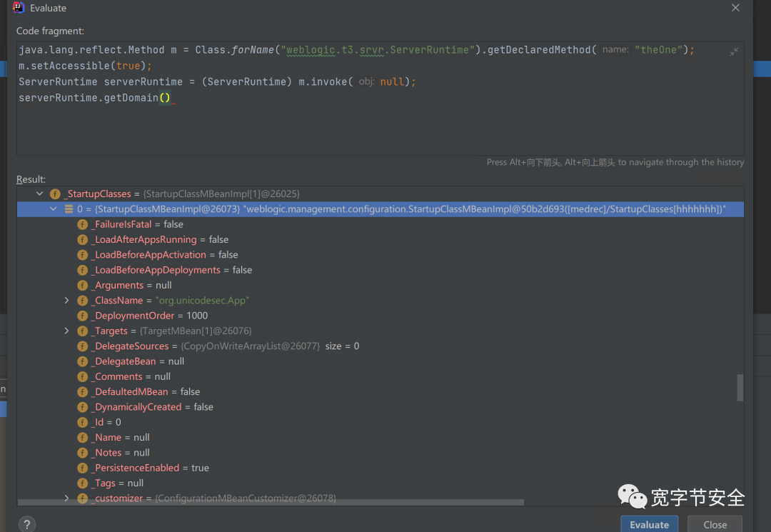Click the field icon of _Arguments
771x532 pixels.
pos(83,286)
